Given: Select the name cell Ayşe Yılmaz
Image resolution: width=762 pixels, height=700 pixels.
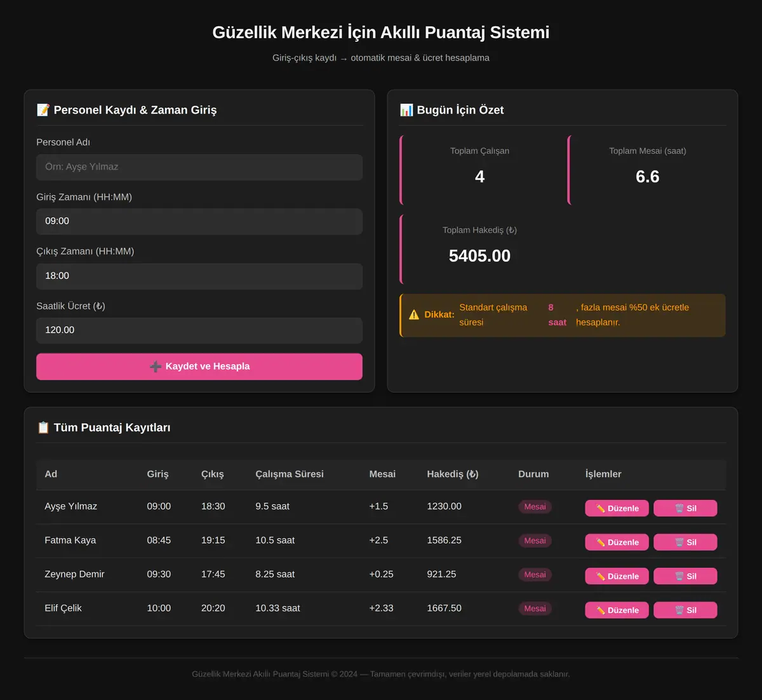Looking at the screenshot, I should pyautogui.click(x=71, y=506).
